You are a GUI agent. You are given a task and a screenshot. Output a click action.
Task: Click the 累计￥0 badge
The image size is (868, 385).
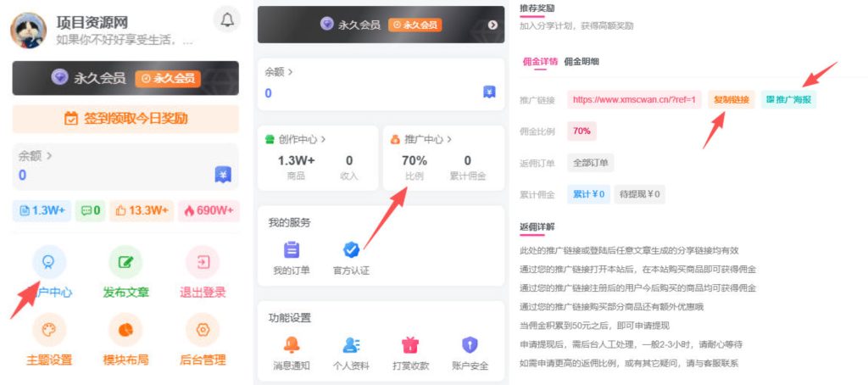[588, 194]
